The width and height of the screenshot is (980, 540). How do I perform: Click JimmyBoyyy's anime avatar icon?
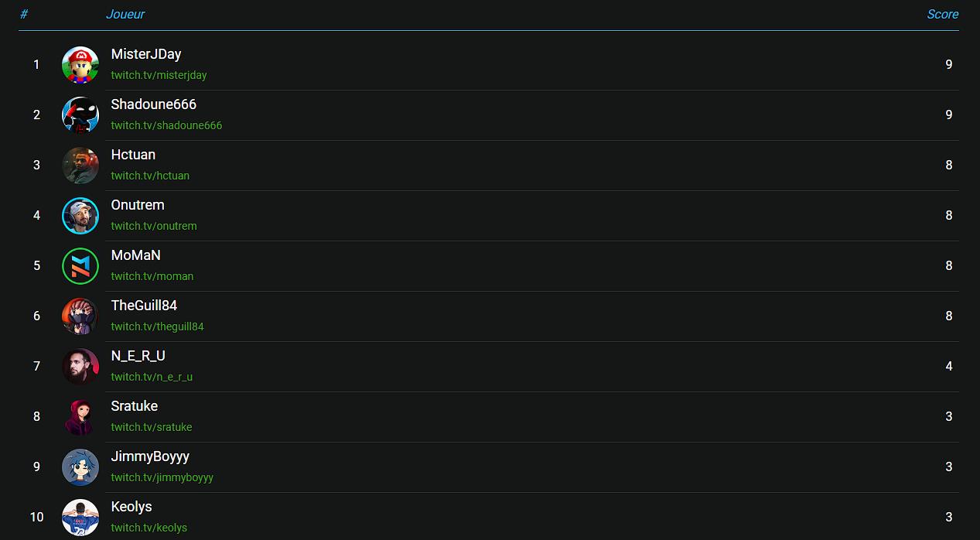[80, 467]
